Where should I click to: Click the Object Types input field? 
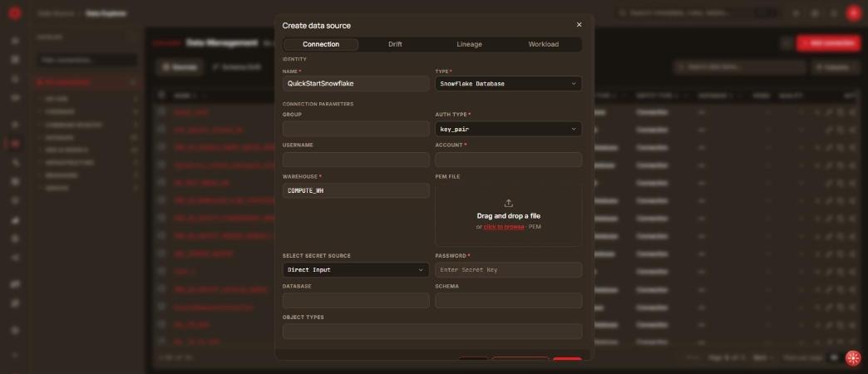[432, 332]
